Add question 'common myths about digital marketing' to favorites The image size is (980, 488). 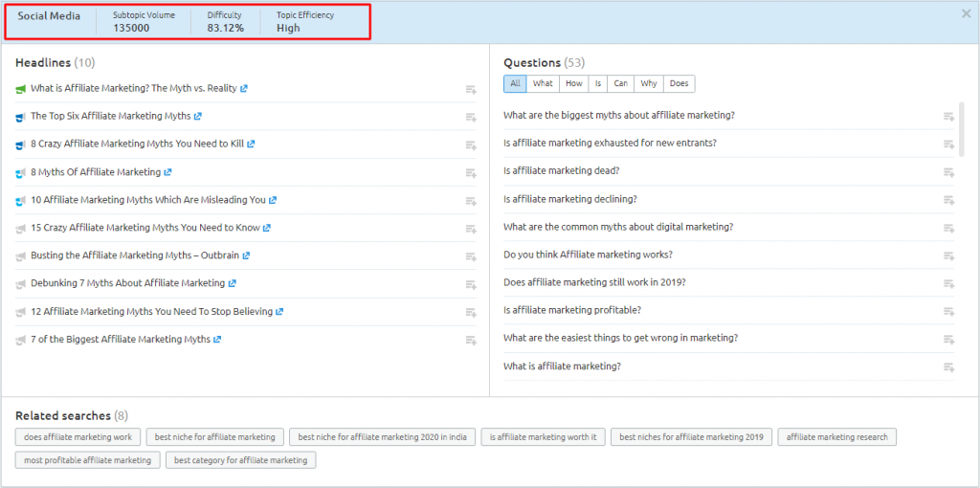[x=948, y=228]
